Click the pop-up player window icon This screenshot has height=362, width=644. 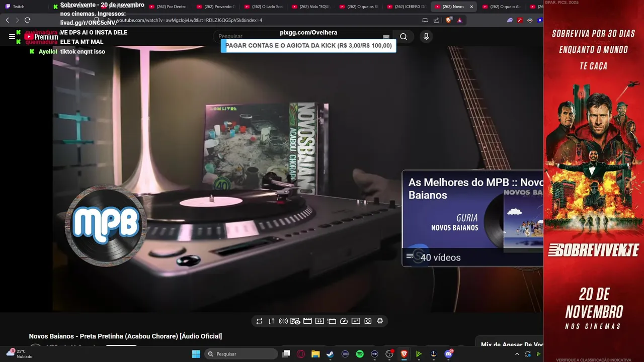332,321
